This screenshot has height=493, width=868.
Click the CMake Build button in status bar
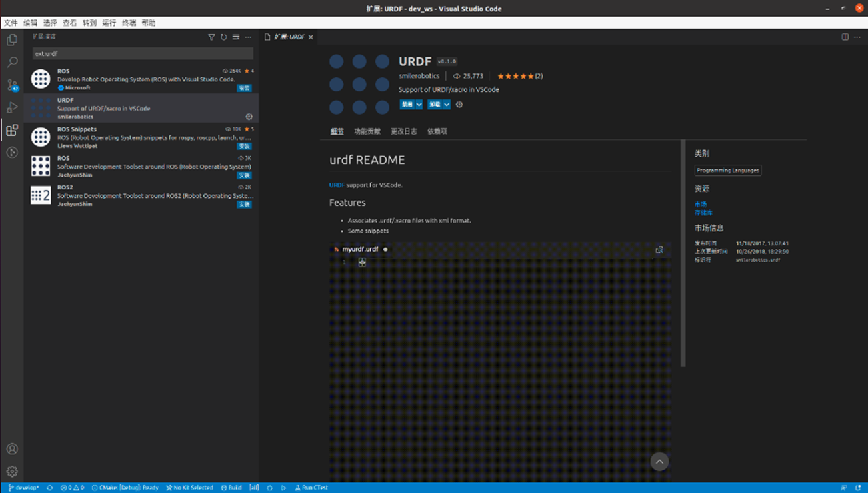[231, 488]
